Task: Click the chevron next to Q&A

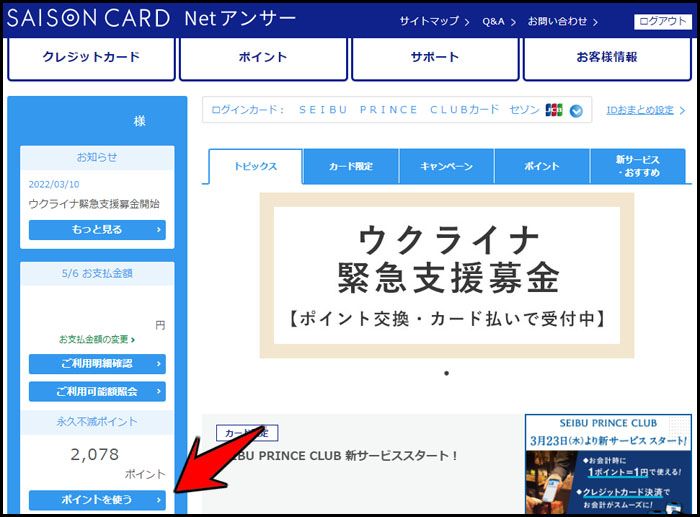Action: click(513, 22)
